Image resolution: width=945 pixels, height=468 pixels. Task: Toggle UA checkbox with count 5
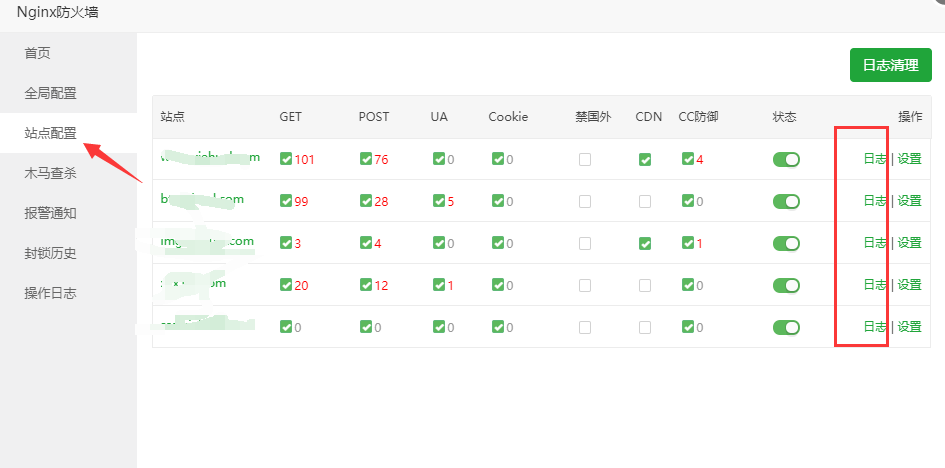point(438,201)
